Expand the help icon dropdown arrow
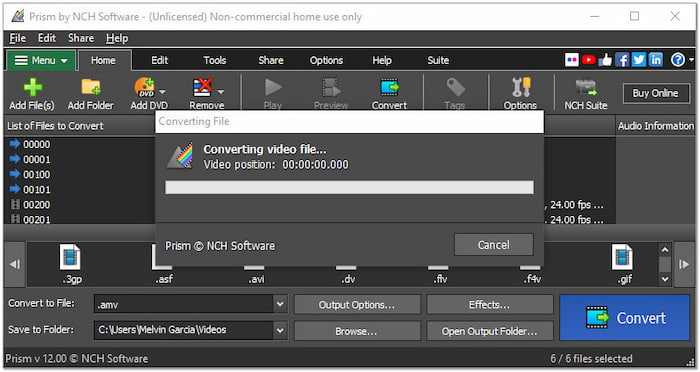Screen dimensions: 700x372 (x=692, y=59)
